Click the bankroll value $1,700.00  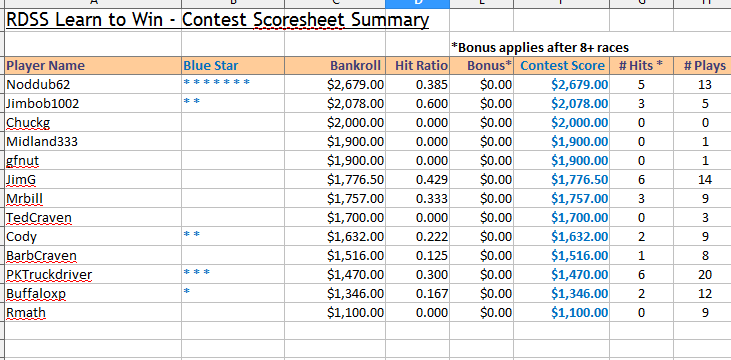tap(335, 218)
